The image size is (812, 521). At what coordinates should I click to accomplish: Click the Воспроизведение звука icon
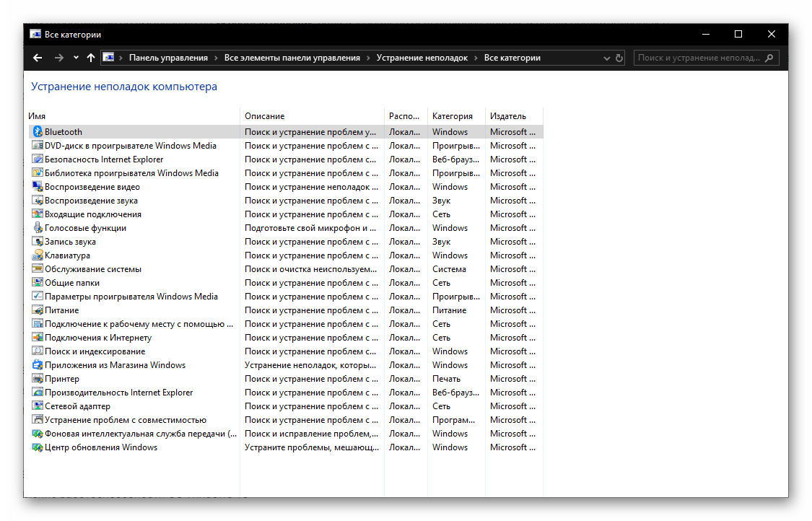(38, 201)
